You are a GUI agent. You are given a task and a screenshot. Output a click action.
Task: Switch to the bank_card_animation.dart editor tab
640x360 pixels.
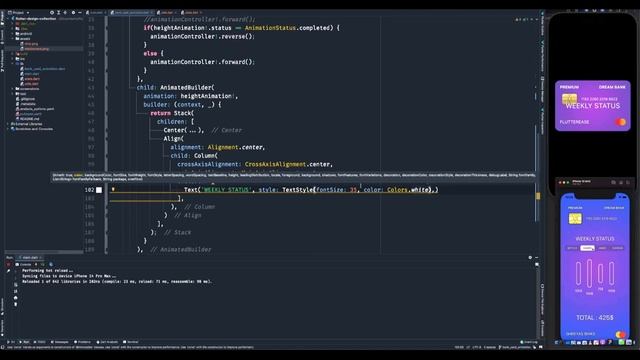[131, 13]
